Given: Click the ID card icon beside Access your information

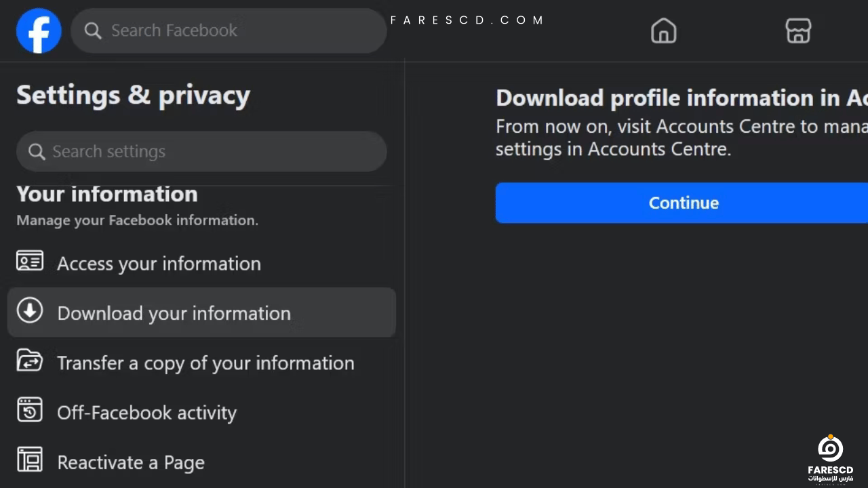Looking at the screenshot, I should click(x=30, y=262).
